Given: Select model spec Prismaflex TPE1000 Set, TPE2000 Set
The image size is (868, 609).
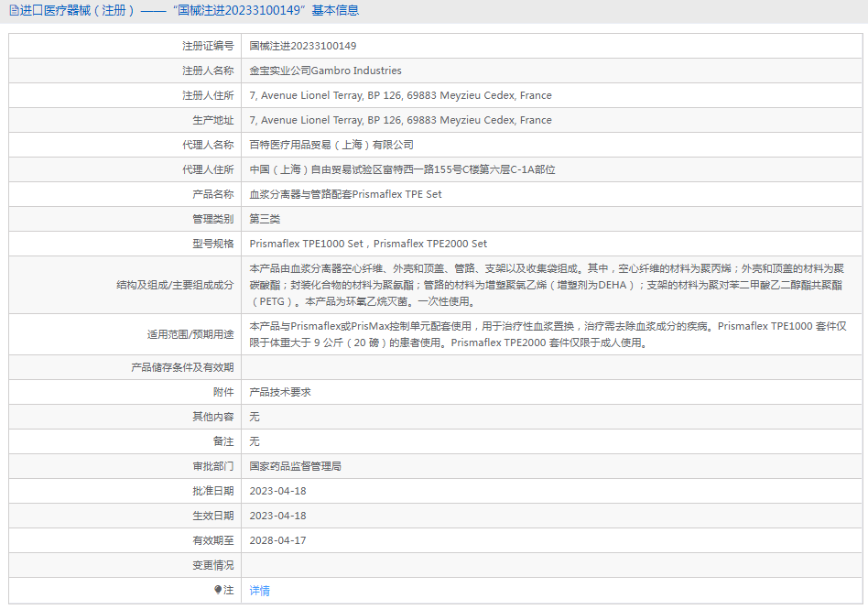Looking at the screenshot, I should (x=368, y=244).
